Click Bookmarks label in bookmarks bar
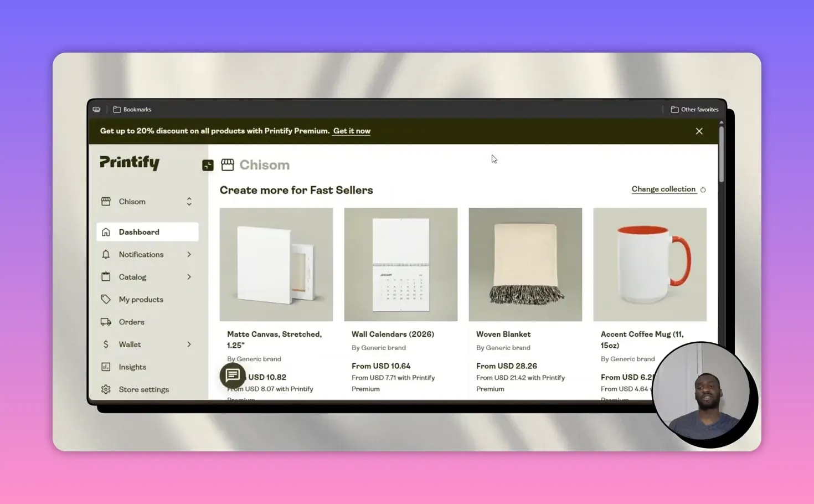814x504 pixels. point(137,110)
